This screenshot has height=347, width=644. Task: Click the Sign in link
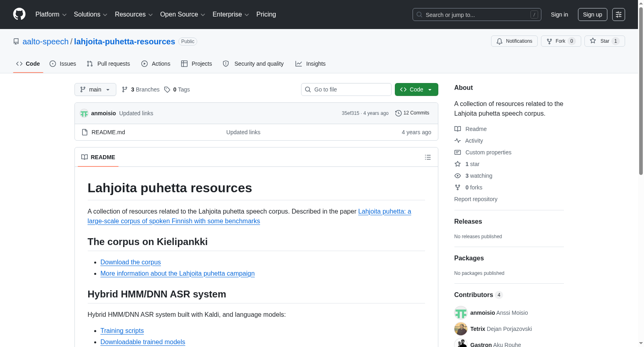559,15
